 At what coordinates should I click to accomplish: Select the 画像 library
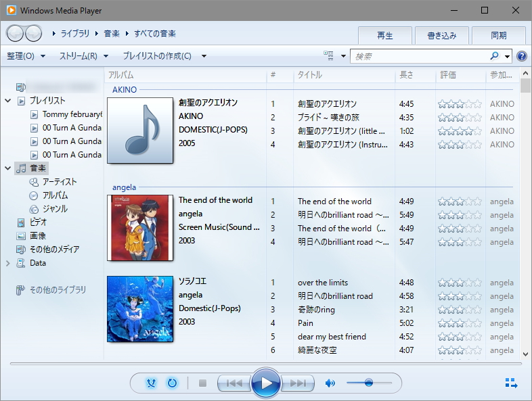click(x=38, y=236)
